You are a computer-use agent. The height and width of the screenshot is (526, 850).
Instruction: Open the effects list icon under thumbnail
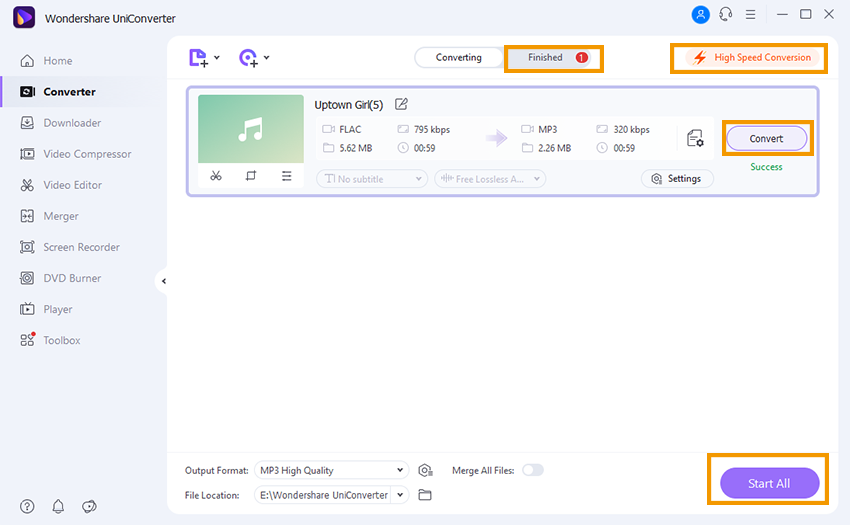286,176
